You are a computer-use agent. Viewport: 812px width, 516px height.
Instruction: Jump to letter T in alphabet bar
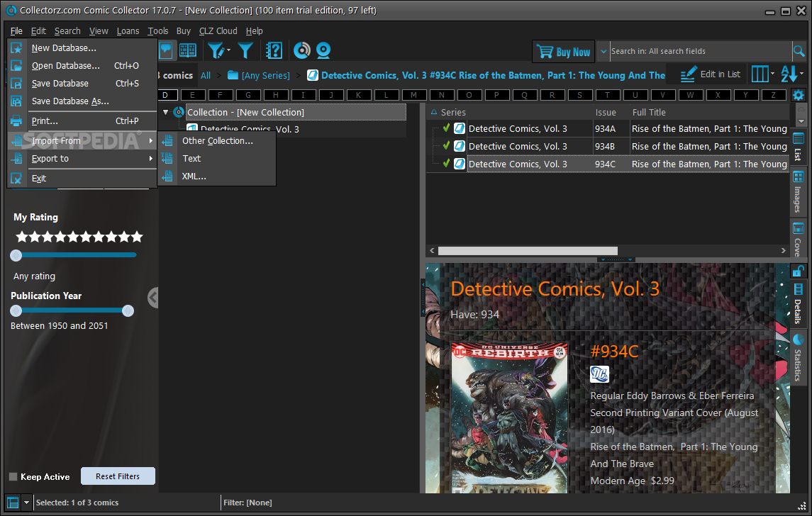pyautogui.click(x=607, y=95)
